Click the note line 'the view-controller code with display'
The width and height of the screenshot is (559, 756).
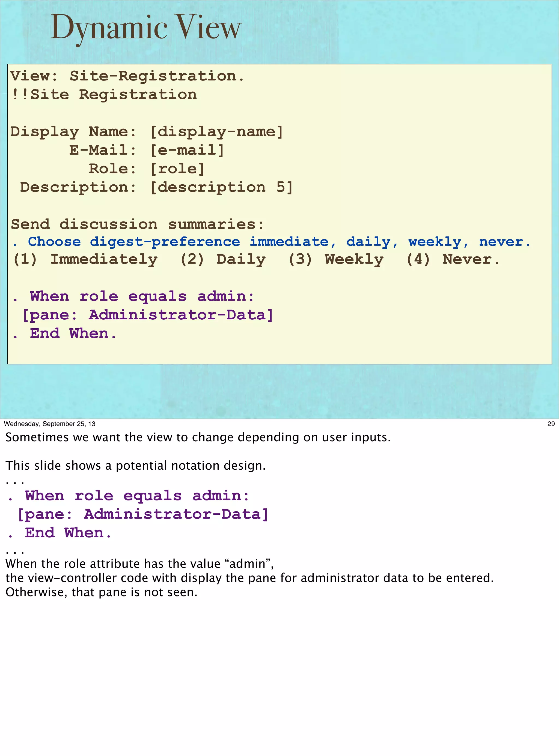point(250,578)
